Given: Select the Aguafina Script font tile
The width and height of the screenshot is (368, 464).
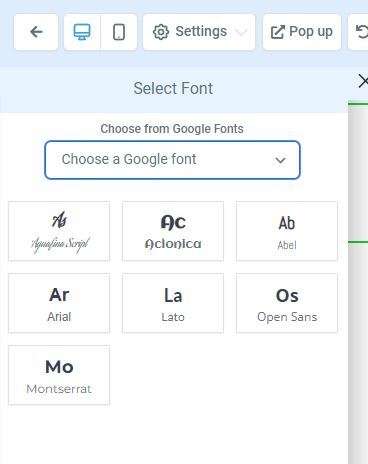Looking at the screenshot, I should point(59,231).
